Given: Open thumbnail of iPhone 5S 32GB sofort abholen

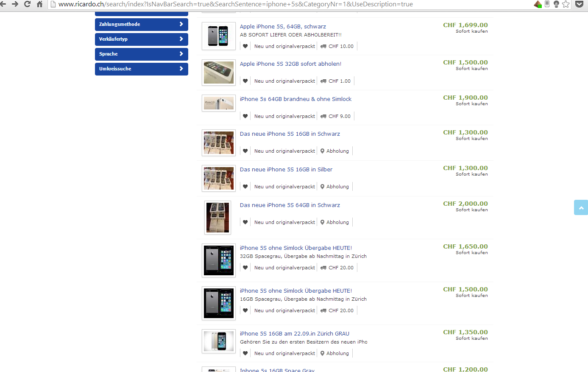Looking at the screenshot, I should coord(219,73).
